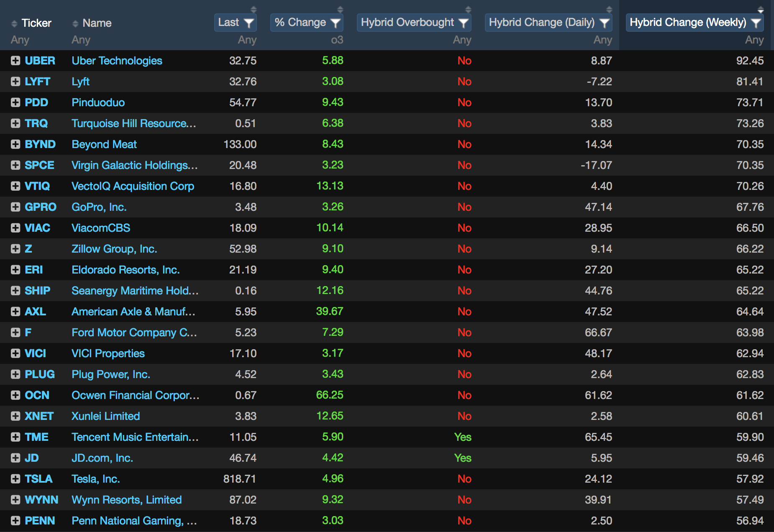Viewport: 774px width, 532px height.
Task: Click sort arrows above % Change column
Action: 340,9
